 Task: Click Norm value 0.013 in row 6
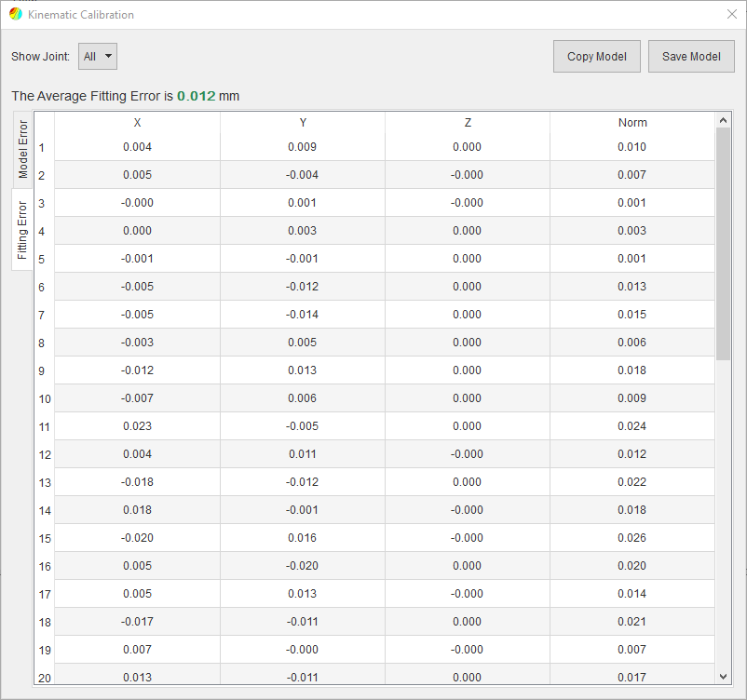(x=632, y=286)
